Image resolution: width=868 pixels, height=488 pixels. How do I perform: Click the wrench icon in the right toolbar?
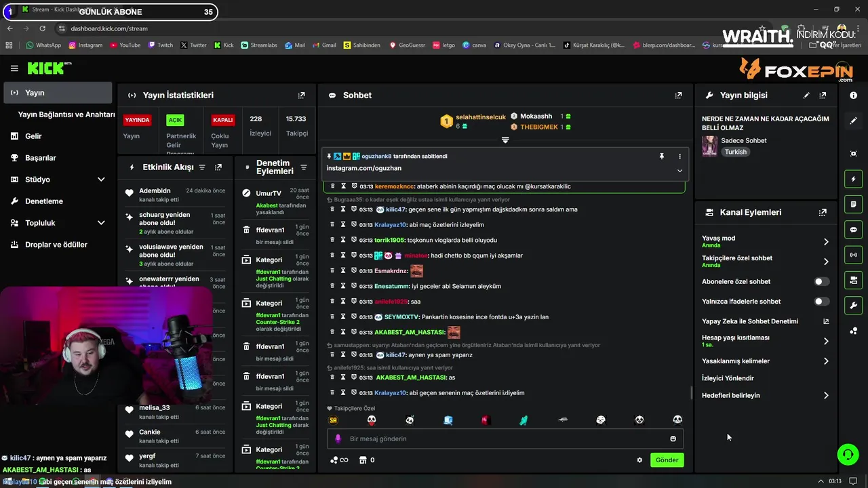coord(853,306)
